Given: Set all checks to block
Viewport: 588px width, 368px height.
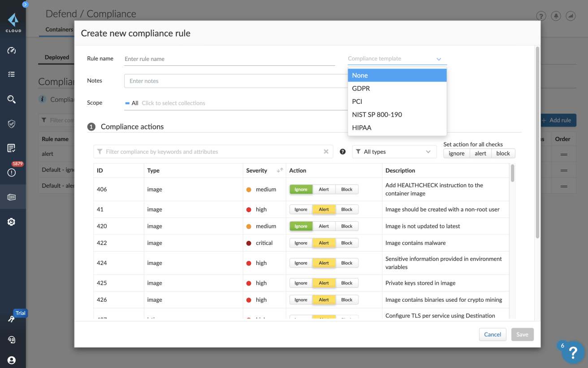Looking at the screenshot, I should (503, 154).
